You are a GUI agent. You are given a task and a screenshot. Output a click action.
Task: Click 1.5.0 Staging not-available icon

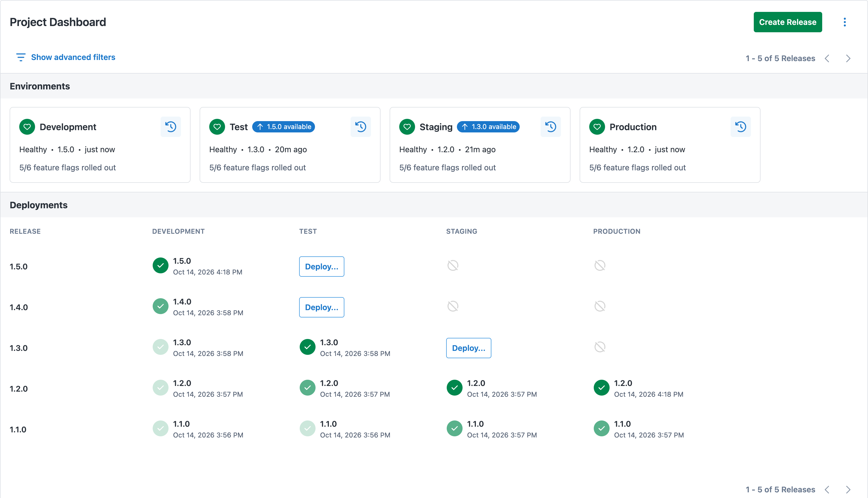pyautogui.click(x=453, y=265)
